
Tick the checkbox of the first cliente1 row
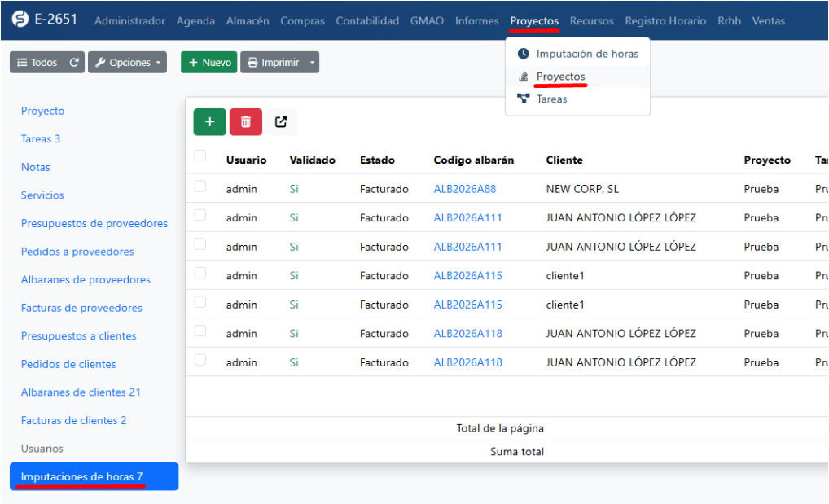[x=200, y=274]
